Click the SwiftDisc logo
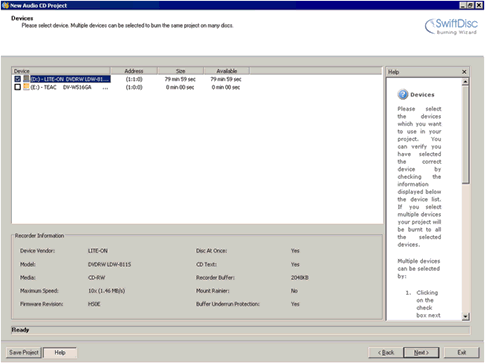This screenshot has height=363, width=485. pos(451,26)
